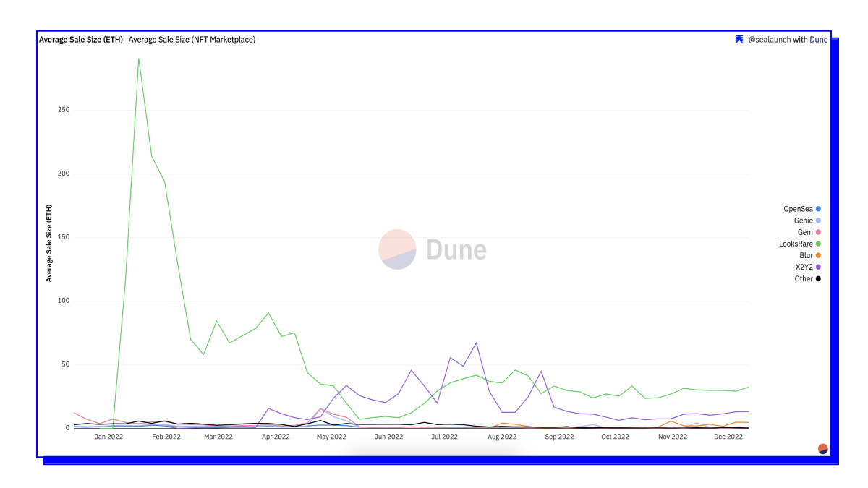The height and width of the screenshot is (488, 868).
Task: Toggle the Genie legend entry
Action: [x=807, y=221]
